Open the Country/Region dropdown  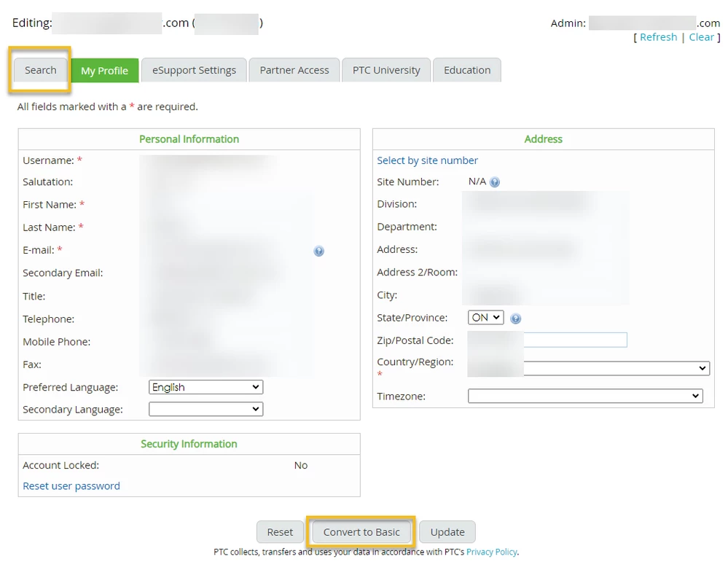pos(616,368)
